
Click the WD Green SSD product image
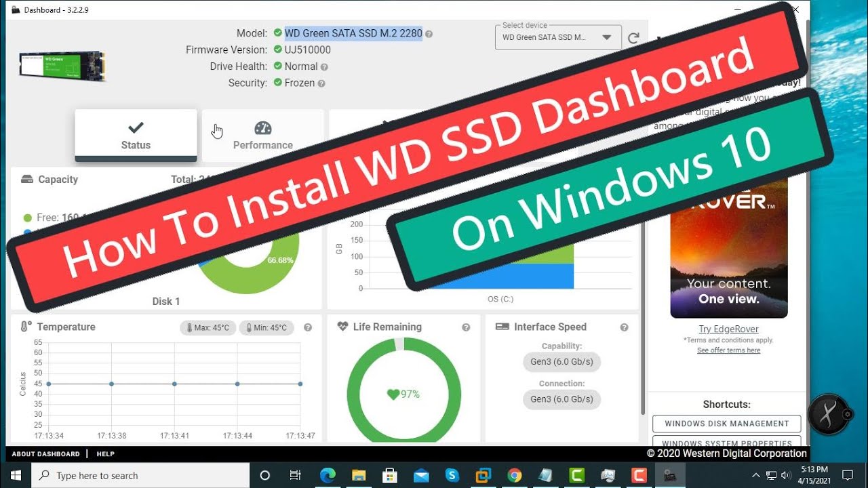[x=62, y=66]
